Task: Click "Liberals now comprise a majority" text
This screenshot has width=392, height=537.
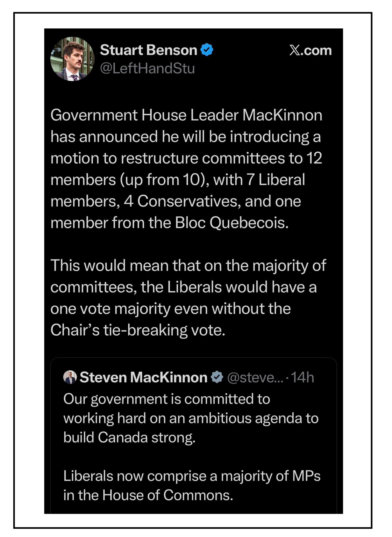Action: [x=192, y=476]
